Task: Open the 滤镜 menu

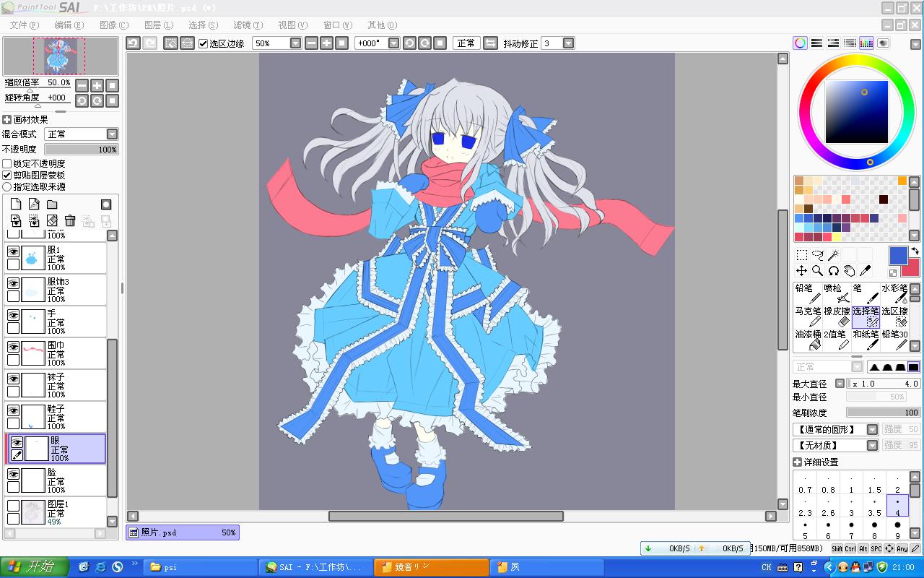Action: click(248, 25)
